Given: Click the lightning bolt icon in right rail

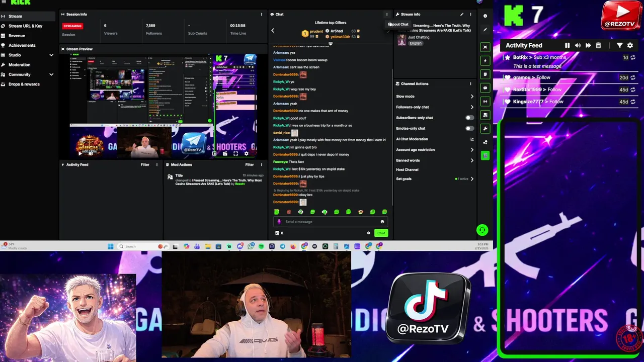Looking at the screenshot, I should (x=485, y=61).
